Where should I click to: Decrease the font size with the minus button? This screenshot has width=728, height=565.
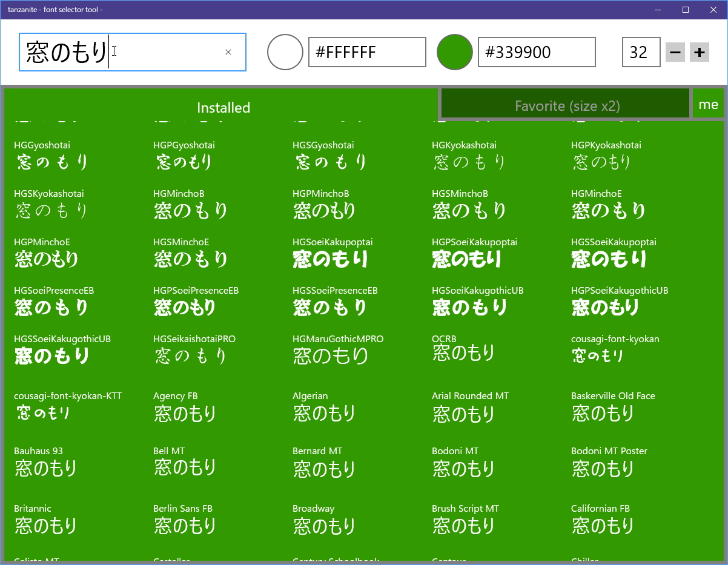pyautogui.click(x=675, y=52)
